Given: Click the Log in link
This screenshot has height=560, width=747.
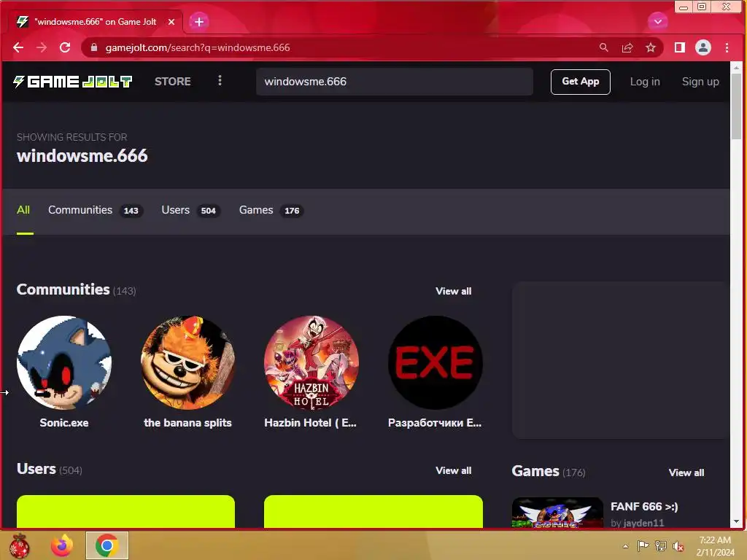Looking at the screenshot, I should tap(645, 82).
